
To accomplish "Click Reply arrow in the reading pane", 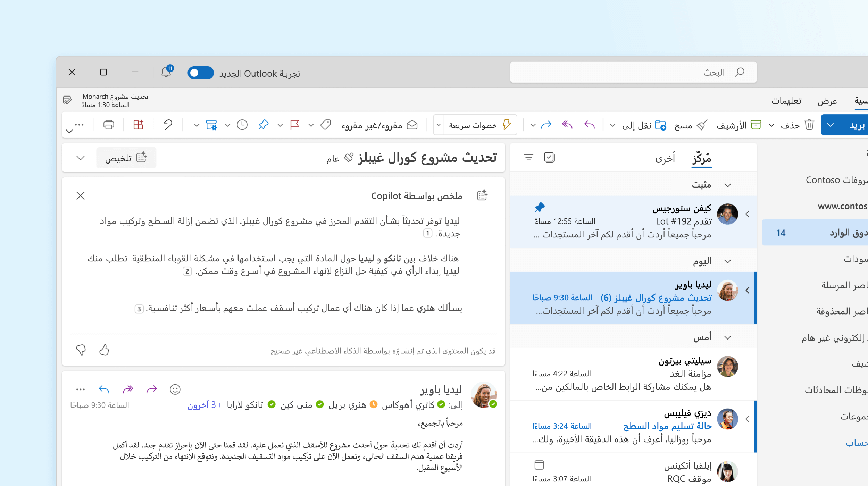I will (x=104, y=389).
